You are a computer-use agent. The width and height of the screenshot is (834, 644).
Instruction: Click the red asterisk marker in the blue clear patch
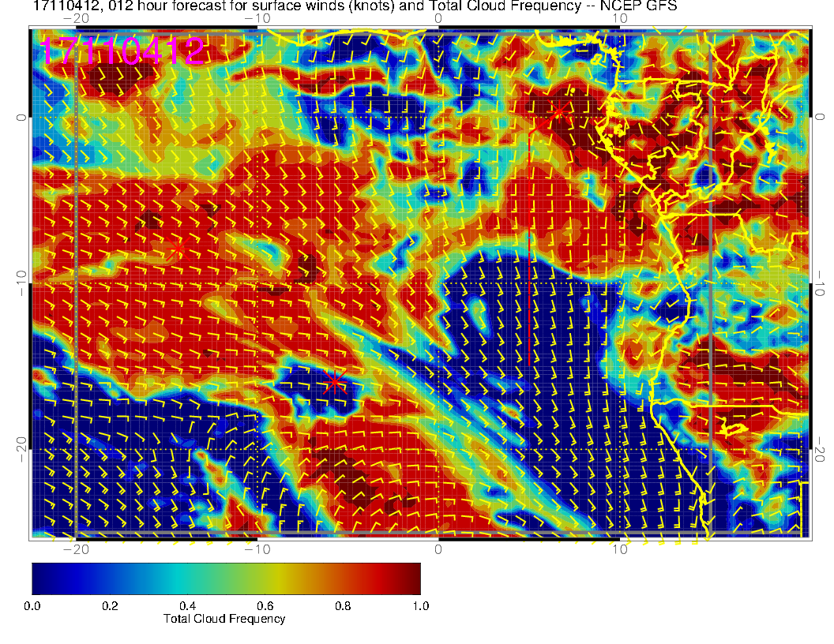335,381
